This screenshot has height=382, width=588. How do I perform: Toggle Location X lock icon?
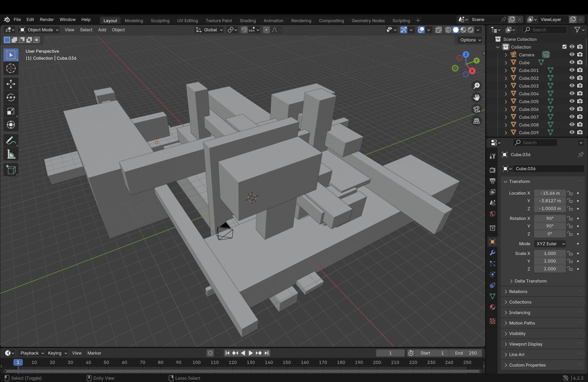(570, 193)
